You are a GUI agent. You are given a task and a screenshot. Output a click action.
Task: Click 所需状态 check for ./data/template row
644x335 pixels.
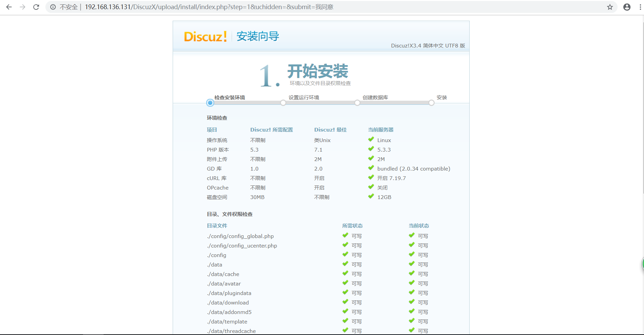(345, 320)
